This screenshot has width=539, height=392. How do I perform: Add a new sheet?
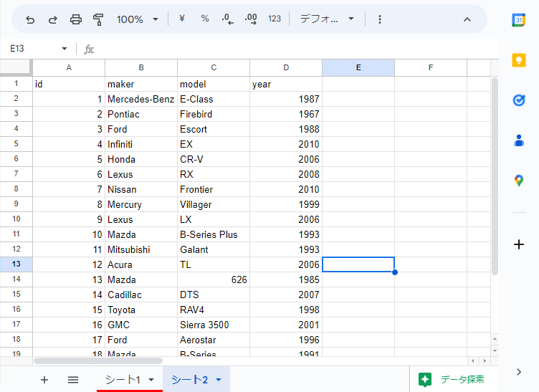pyautogui.click(x=44, y=380)
